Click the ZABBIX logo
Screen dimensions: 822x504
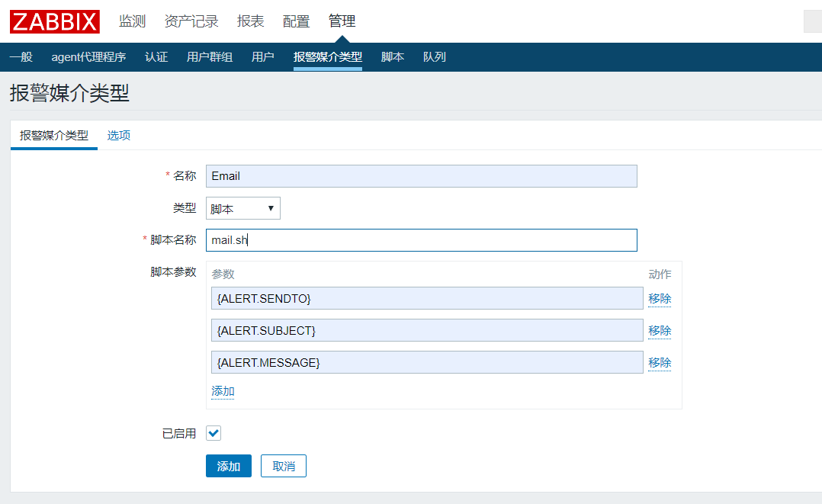coord(55,21)
